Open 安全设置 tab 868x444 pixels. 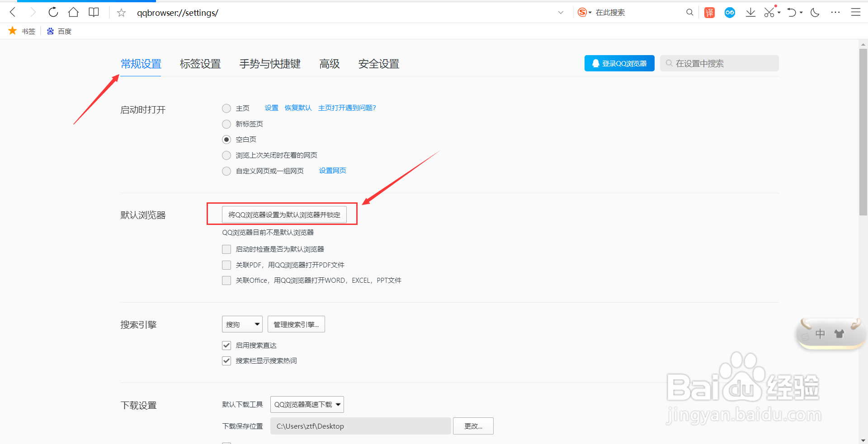379,64
